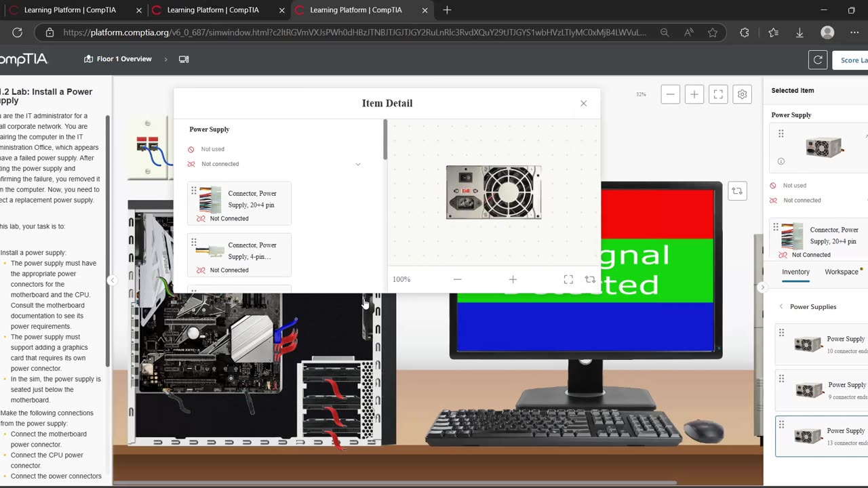868x488 pixels.
Task: Grab drag handle of 10 connector Power Supply
Action: click(781, 332)
